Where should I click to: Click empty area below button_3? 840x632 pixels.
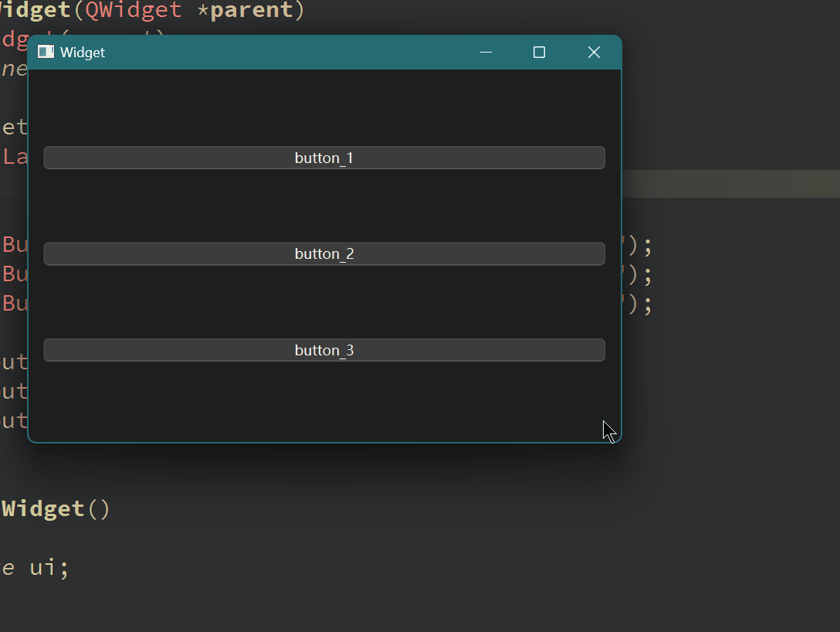click(x=324, y=400)
